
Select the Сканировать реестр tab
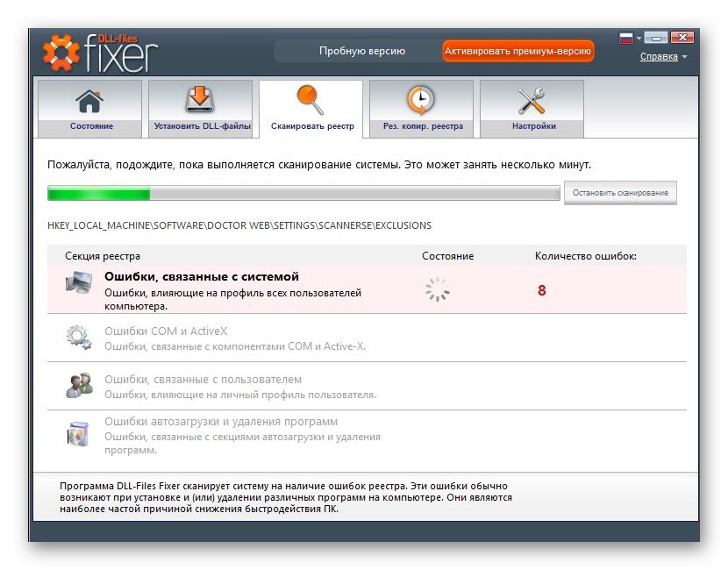pos(310,109)
